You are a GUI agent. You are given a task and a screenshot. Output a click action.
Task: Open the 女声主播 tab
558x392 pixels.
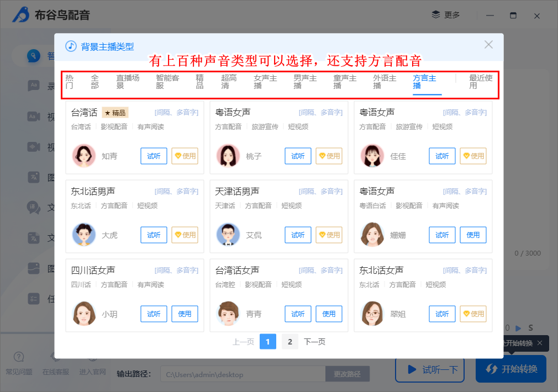point(265,82)
